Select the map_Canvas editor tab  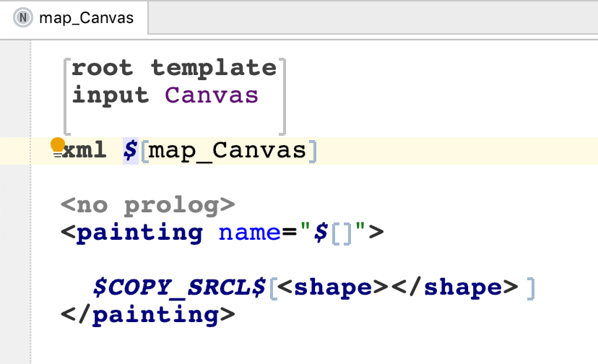click(74, 18)
